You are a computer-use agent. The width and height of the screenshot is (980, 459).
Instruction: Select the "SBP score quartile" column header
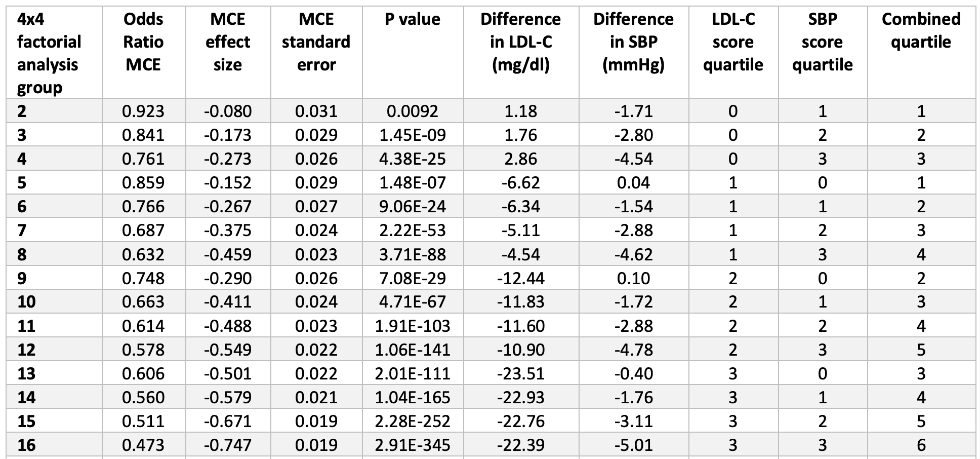click(822, 42)
